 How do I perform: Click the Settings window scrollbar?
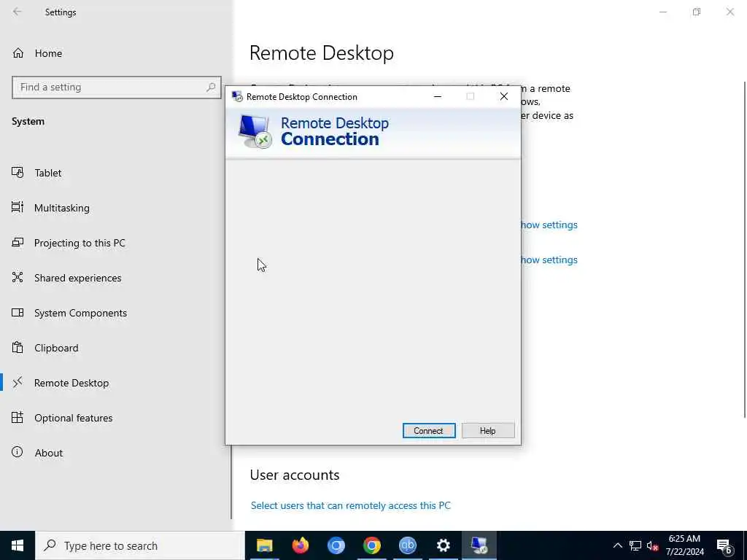(743, 250)
